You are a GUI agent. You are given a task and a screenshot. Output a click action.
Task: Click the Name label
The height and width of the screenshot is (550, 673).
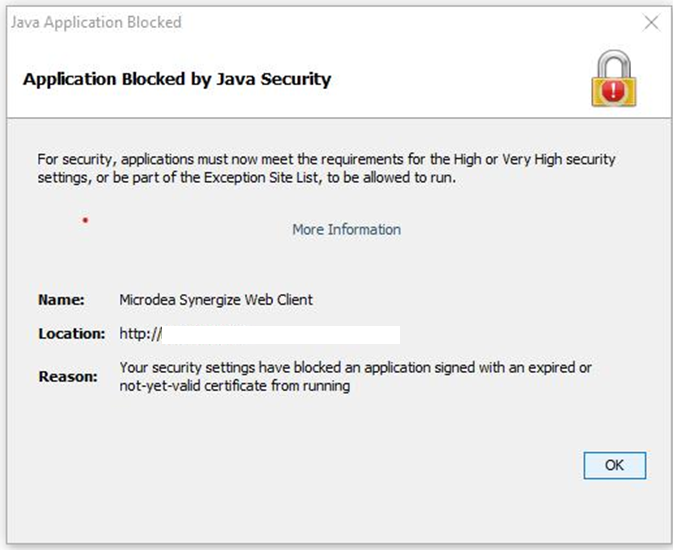click(61, 300)
